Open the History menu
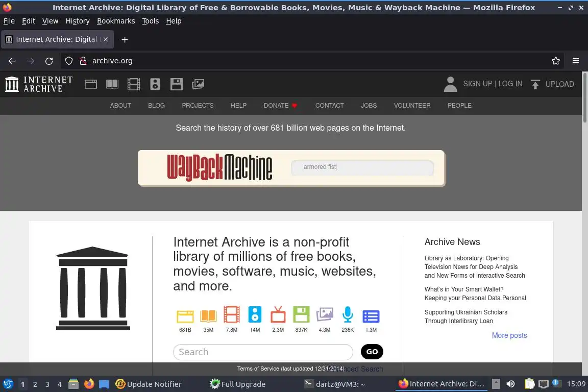 click(x=78, y=21)
